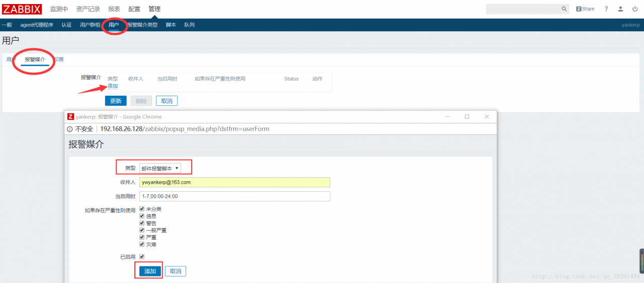
Task: Click the '收件人' email input field
Action: pyautogui.click(x=234, y=182)
